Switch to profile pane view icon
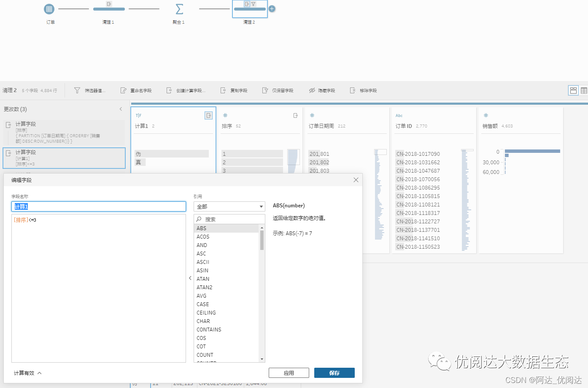Image resolution: width=588 pixels, height=388 pixels. pos(573,90)
